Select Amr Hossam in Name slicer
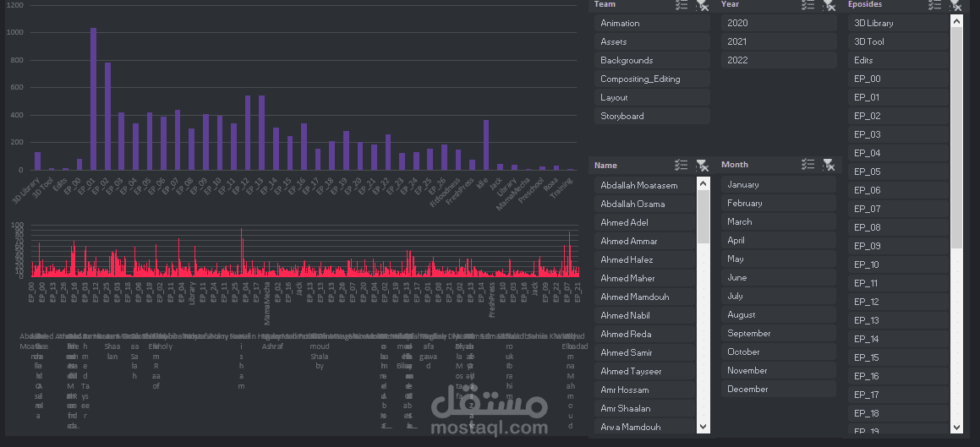The height and width of the screenshot is (447, 980). point(644,390)
